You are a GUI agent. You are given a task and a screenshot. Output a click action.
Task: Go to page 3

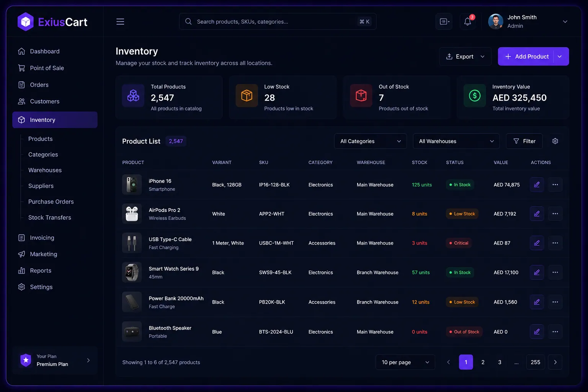(x=500, y=362)
